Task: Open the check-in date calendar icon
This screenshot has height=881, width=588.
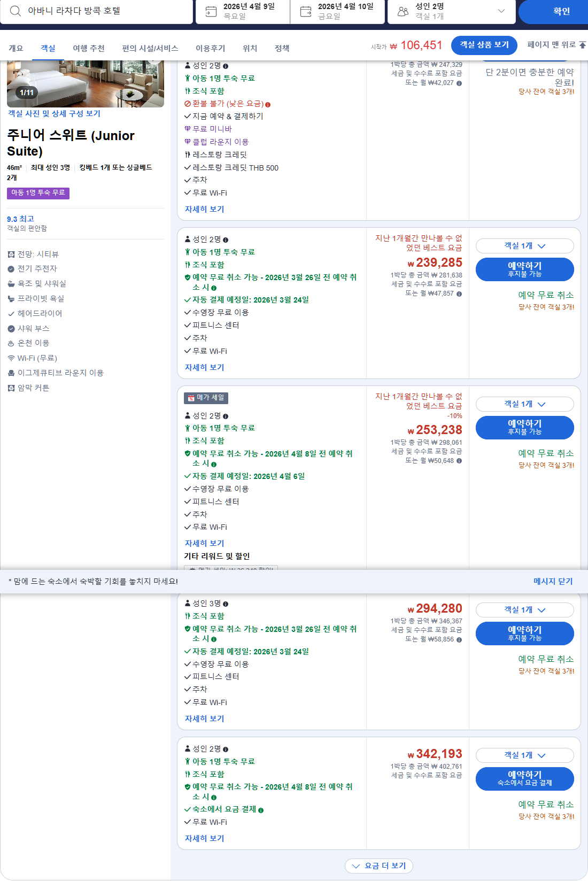Action: [211, 11]
